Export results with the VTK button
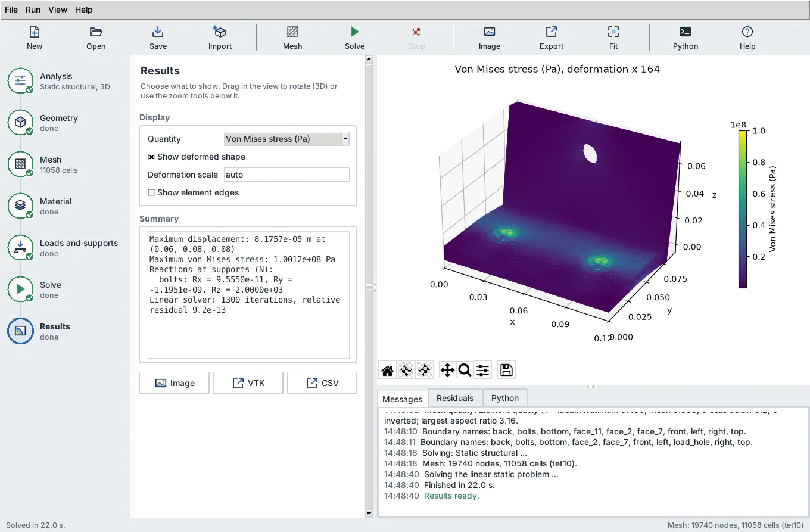 pos(248,383)
